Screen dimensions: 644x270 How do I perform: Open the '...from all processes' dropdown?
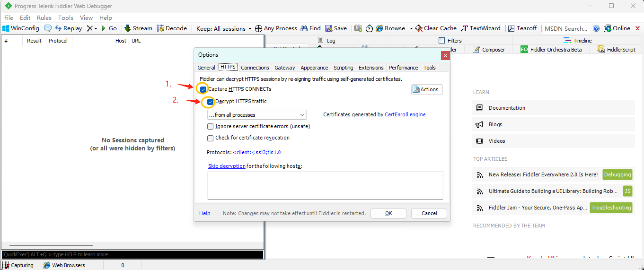click(x=257, y=115)
